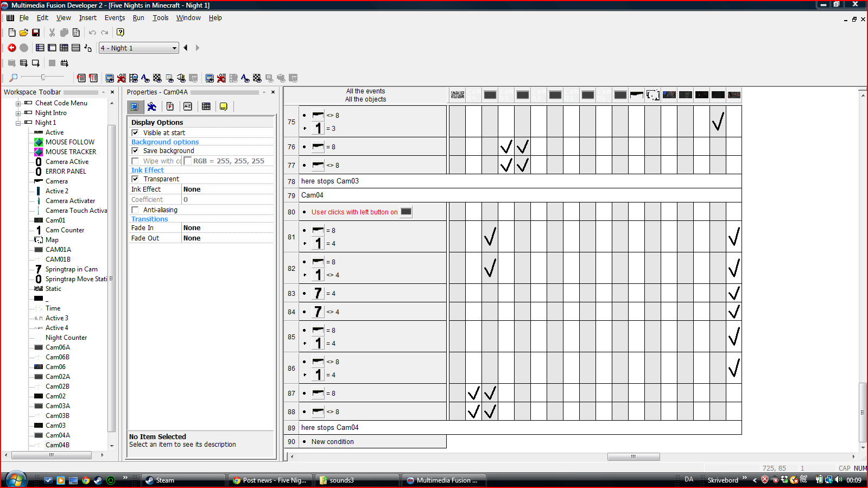This screenshot has width=868, height=488.
Task: Open the frame selector dropdown '4 - Night 1'
Action: [139, 48]
